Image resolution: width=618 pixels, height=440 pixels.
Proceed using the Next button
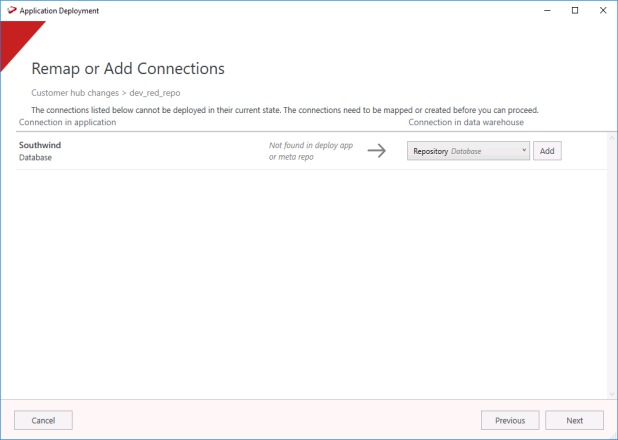pyautogui.click(x=574, y=420)
